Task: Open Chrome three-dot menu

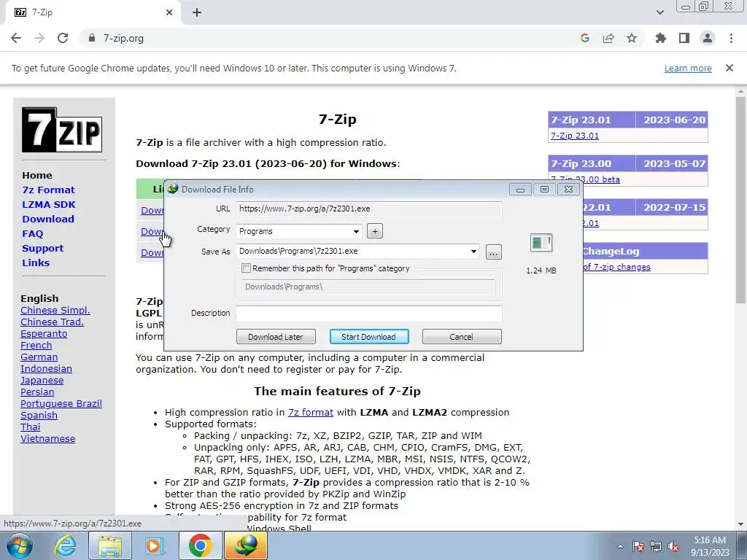Action: (731, 38)
